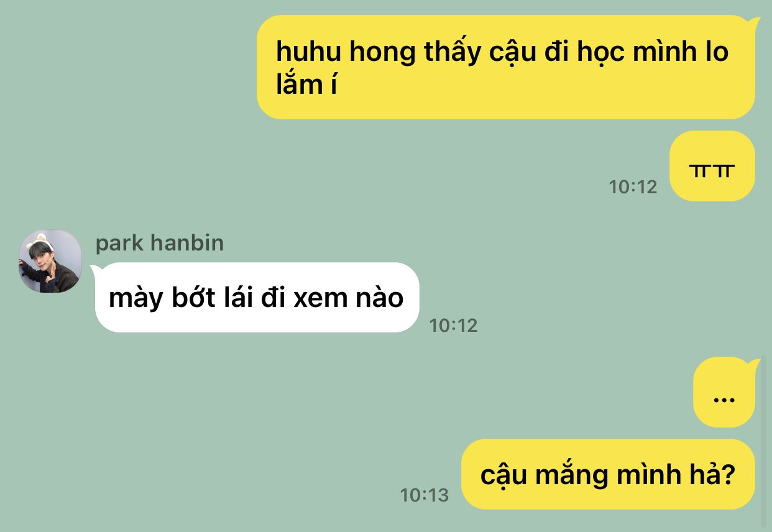Select the white bubble mày bớt lái đi
This screenshot has height=532, width=772.
click(257, 297)
